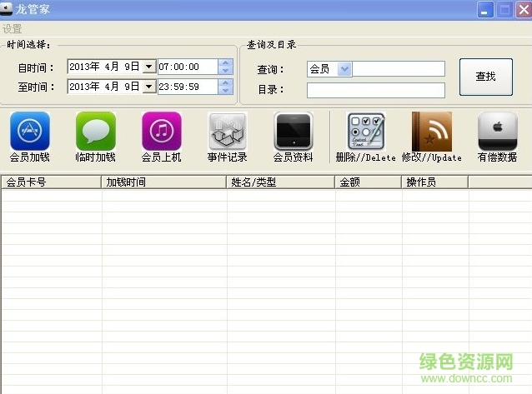Expand the 至时间 date dropdown
Viewport: 532px width, 394px height.
click(148, 87)
